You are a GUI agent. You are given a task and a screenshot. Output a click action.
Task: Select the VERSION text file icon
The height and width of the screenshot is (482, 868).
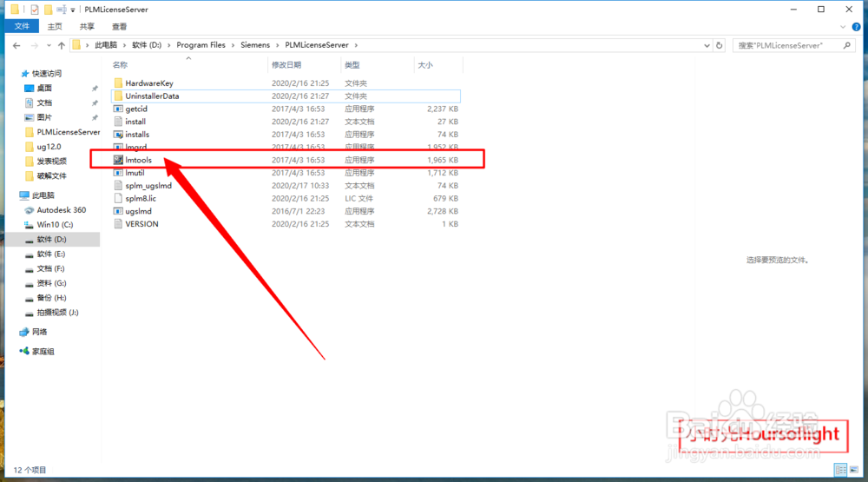tap(118, 224)
